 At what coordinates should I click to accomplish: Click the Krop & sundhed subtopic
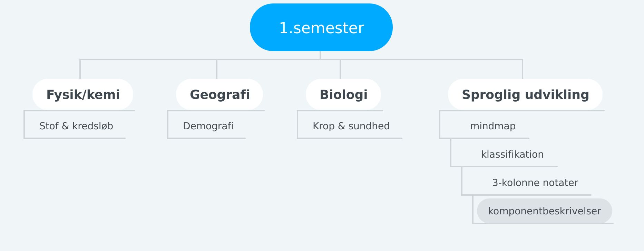pos(351,126)
